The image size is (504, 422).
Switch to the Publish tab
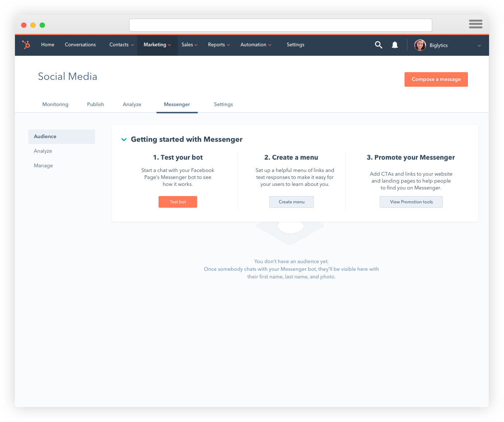click(x=95, y=104)
